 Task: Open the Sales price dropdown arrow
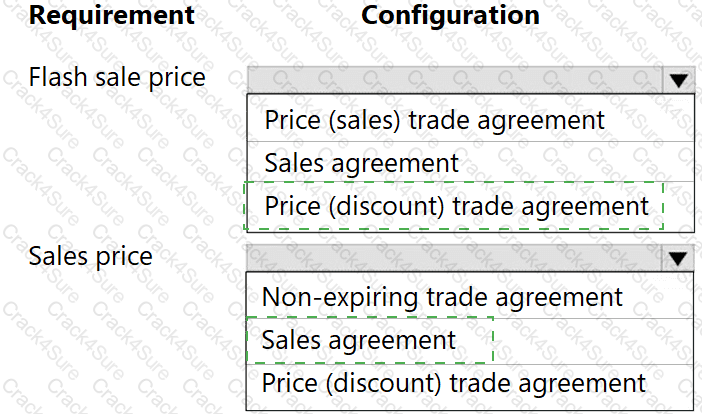click(679, 259)
